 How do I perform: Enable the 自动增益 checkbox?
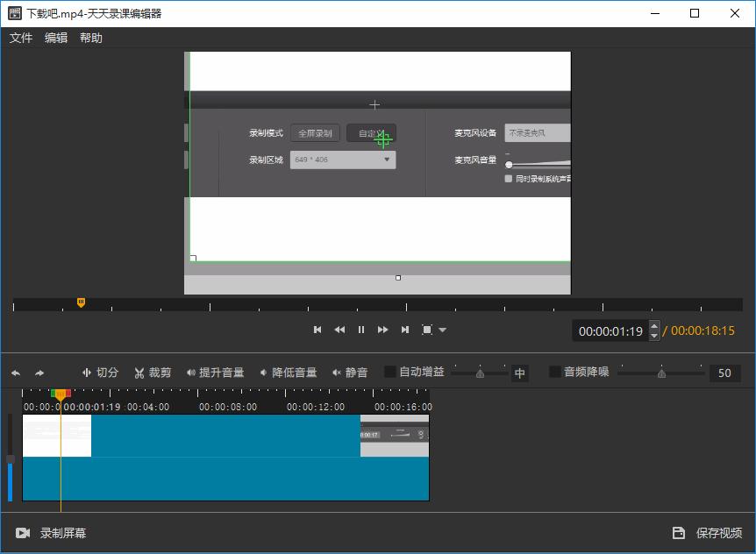pyautogui.click(x=390, y=372)
